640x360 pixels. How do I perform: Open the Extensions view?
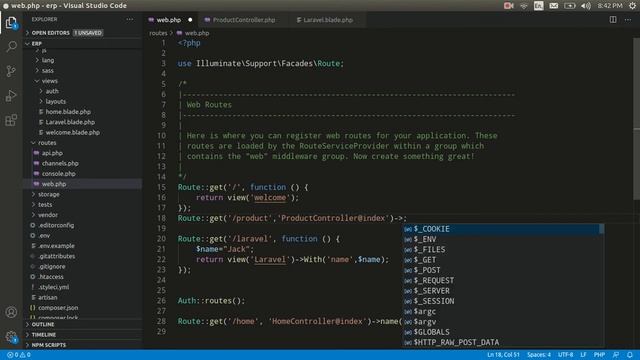(11, 120)
